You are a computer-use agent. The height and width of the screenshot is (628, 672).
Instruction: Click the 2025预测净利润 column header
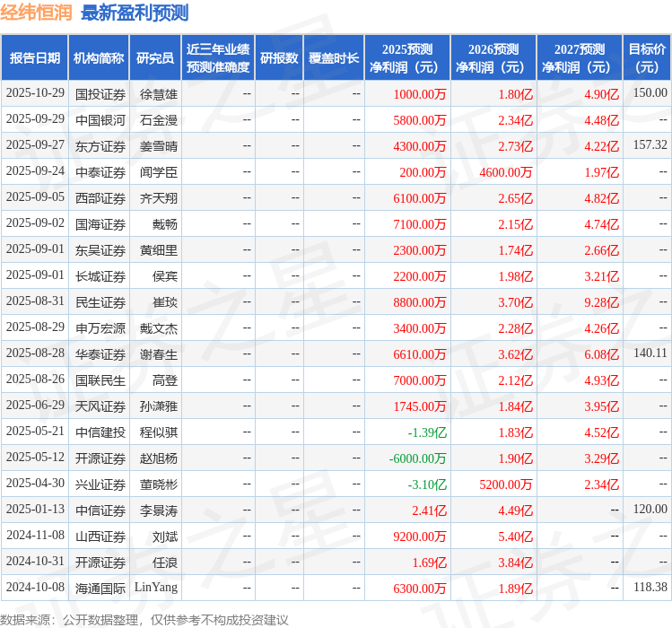coord(406,58)
